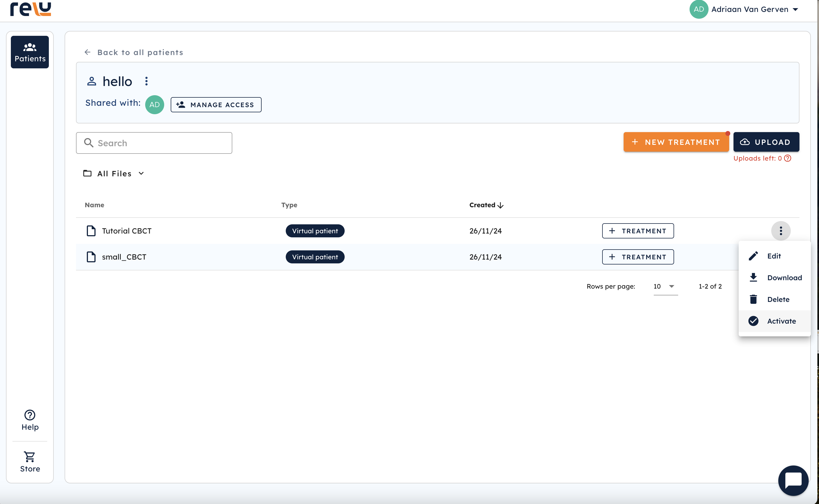
Task: Open the chat support bubble
Action: [x=793, y=480]
